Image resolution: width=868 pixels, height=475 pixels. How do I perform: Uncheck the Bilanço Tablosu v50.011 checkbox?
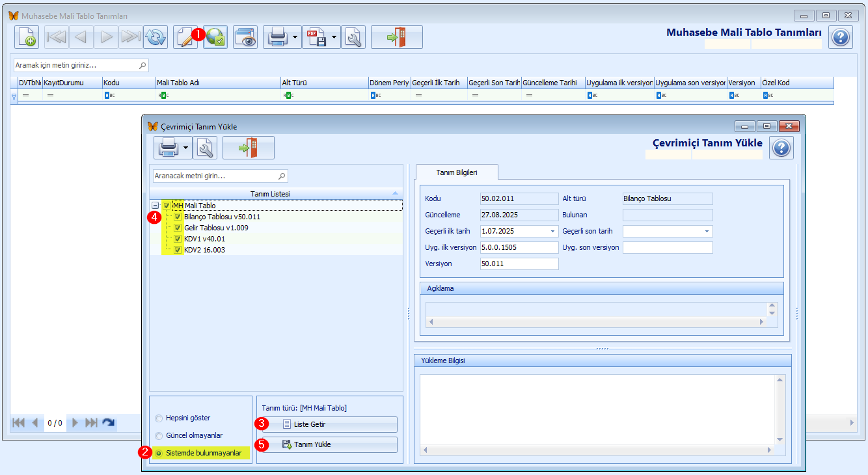click(178, 217)
